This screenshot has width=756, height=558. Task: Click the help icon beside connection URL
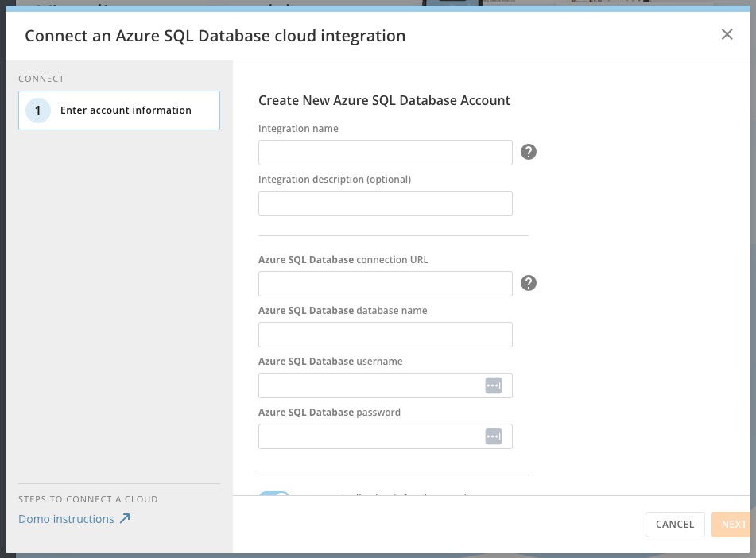point(529,283)
